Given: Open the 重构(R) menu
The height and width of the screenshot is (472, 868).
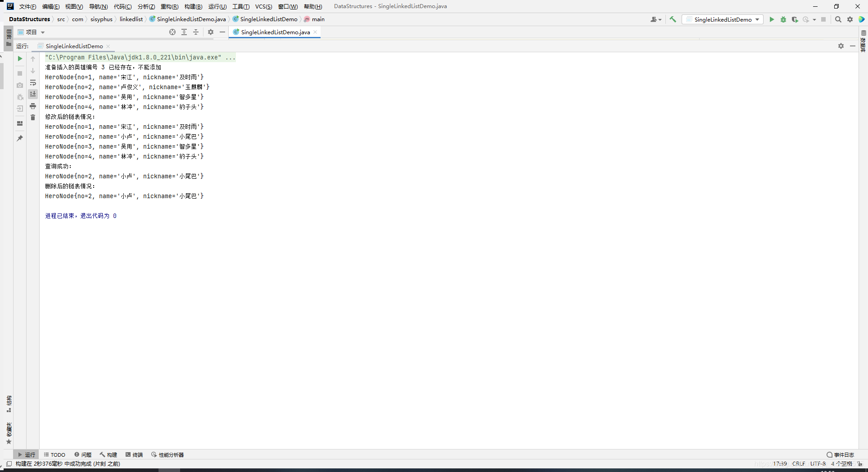Looking at the screenshot, I should (x=169, y=6).
